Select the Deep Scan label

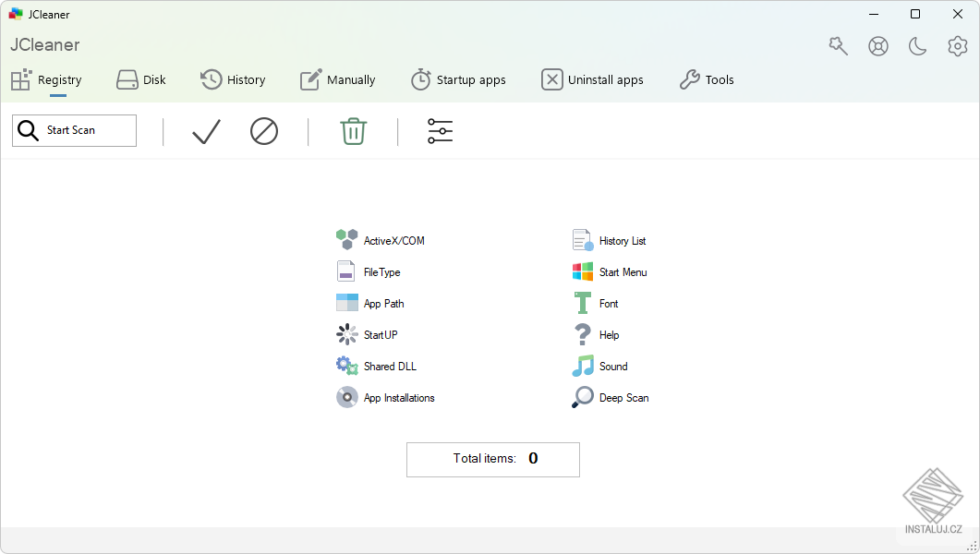(623, 398)
